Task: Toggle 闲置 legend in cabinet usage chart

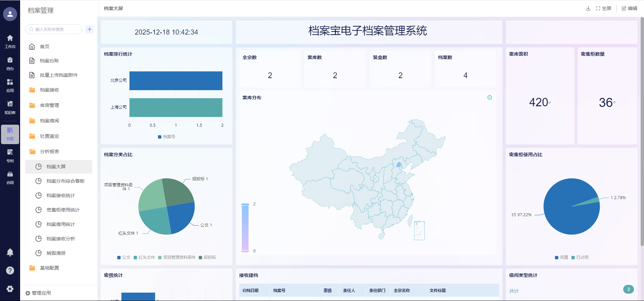Action: point(561,257)
